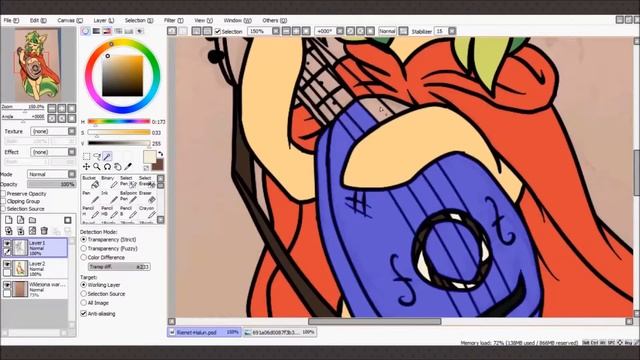Merge the layer down icon
Image resolution: width=640 pixels, height=360 pixels.
(x=20, y=231)
